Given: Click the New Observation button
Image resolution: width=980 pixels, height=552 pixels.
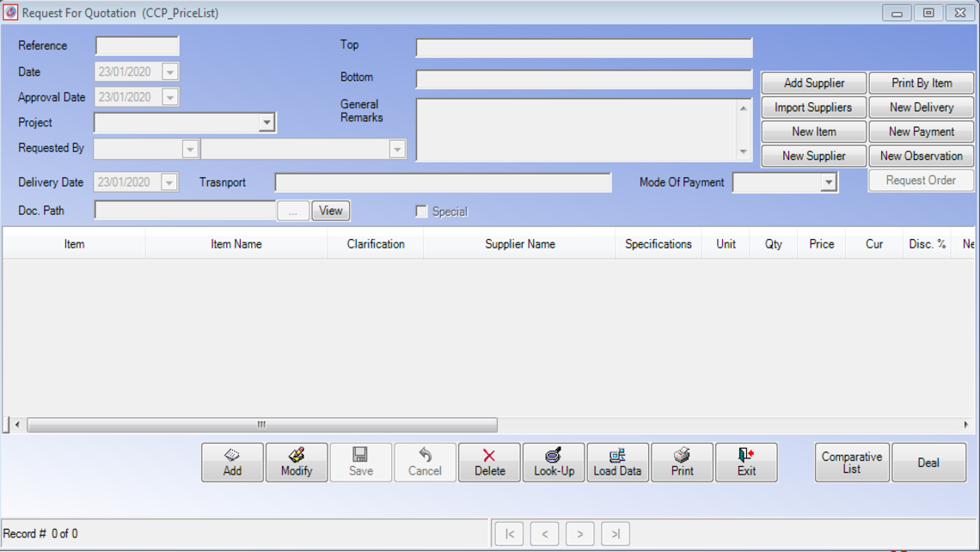Looking at the screenshot, I should pyautogui.click(x=922, y=156).
